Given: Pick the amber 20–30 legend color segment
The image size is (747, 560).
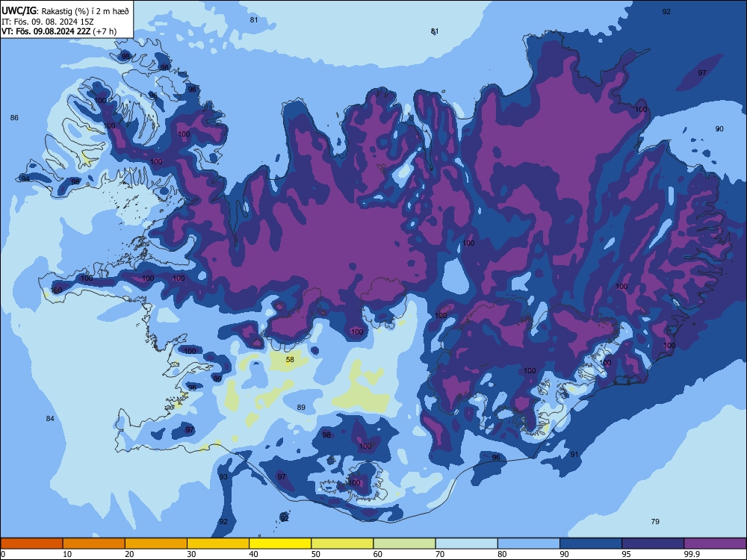Looking at the screenshot, I should 156,544.
